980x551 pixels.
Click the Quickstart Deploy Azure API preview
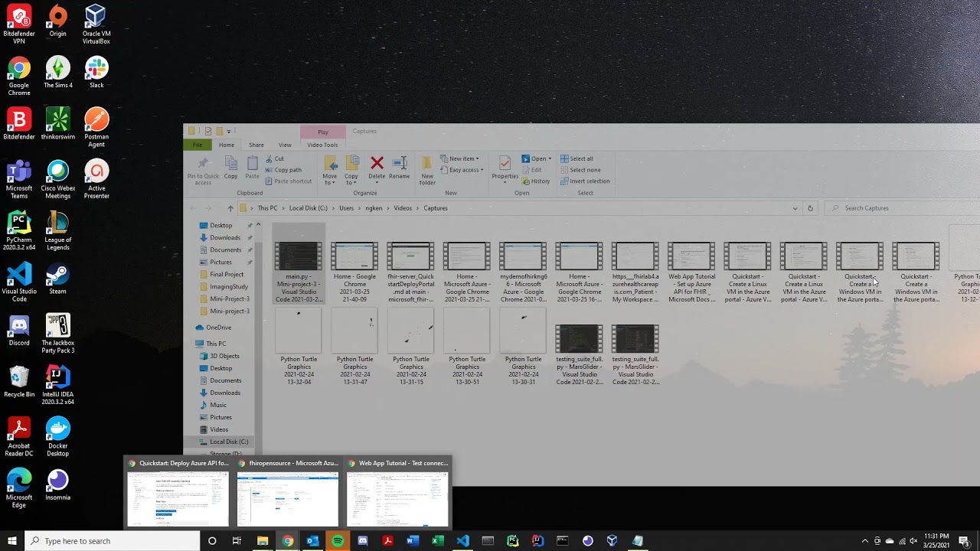[178, 498]
